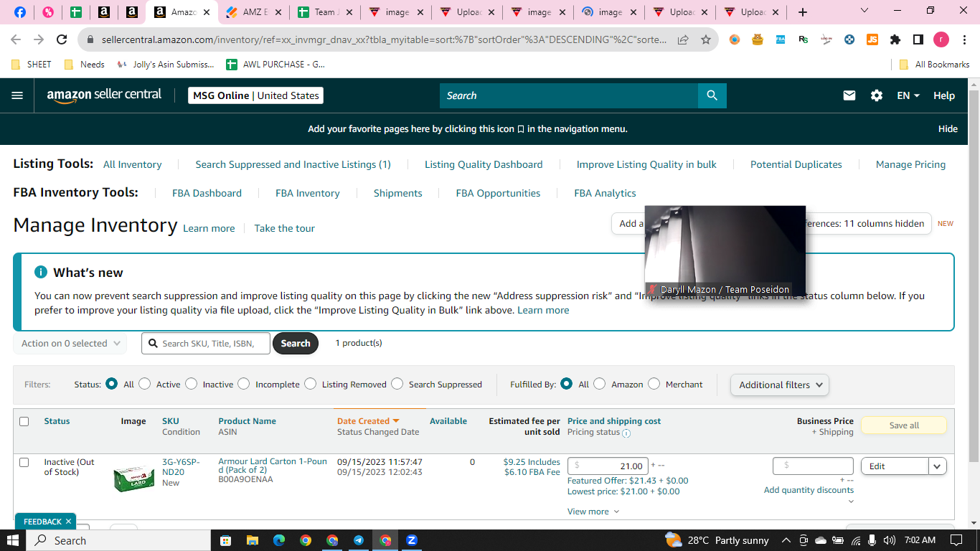Viewport: 980px width, 551px height.
Task: Click the Search SKU, Title, ISBN field
Action: [x=206, y=344]
